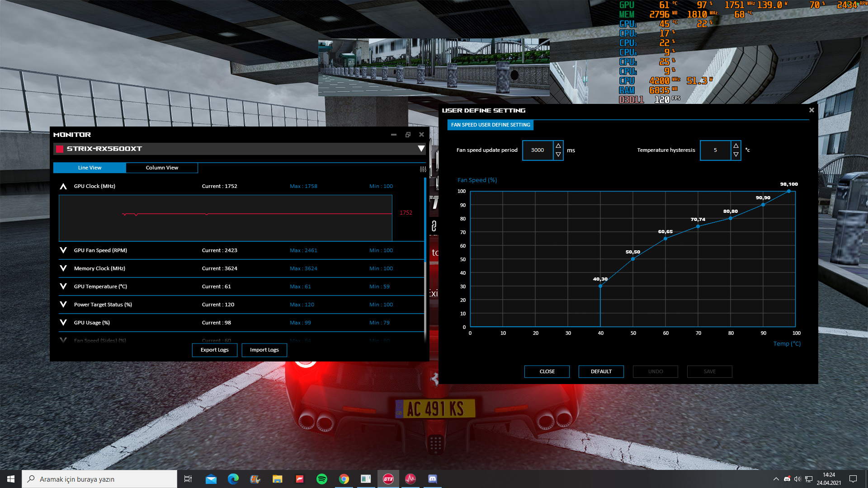Open File Explorer taskbar icon
This screenshot has width=868, height=488.
pos(278,479)
